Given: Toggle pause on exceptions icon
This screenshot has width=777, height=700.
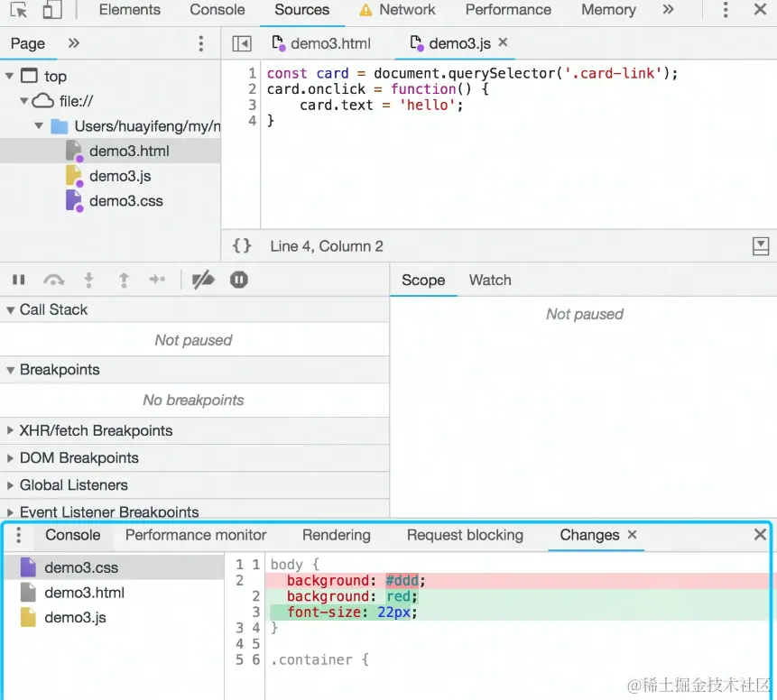Looking at the screenshot, I should pyautogui.click(x=239, y=280).
